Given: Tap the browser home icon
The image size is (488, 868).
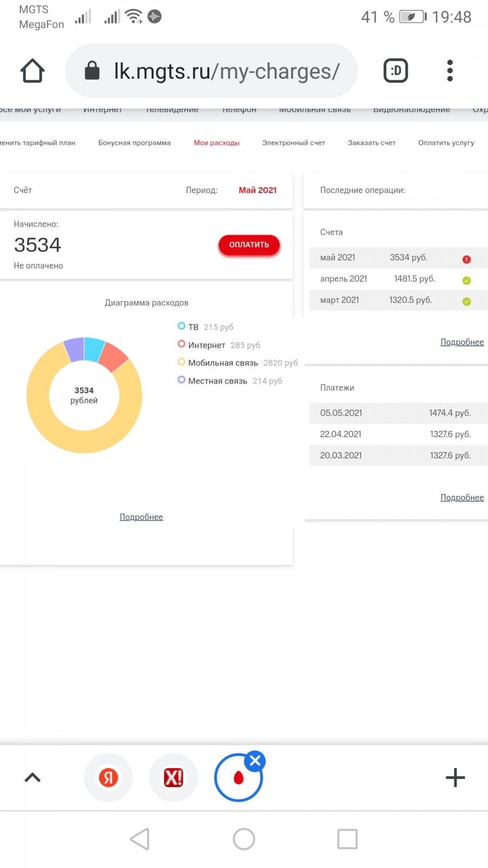Looking at the screenshot, I should [x=33, y=71].
